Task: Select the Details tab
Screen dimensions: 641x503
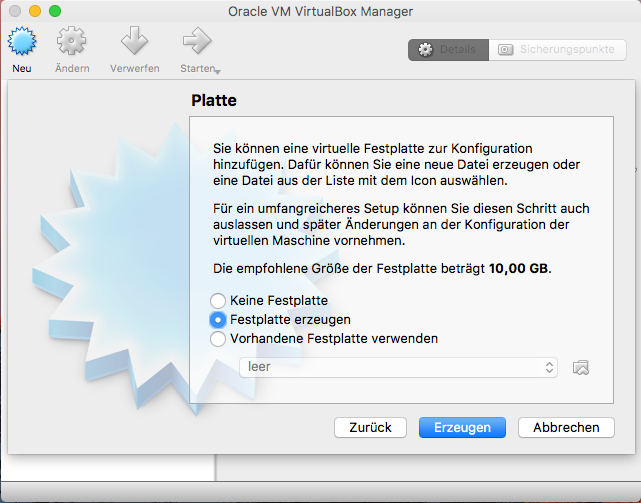Action: click(x=448, y=49)
